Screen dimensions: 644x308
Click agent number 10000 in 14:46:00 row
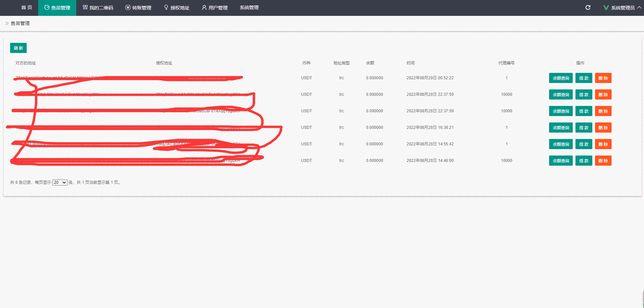(507, 161)
